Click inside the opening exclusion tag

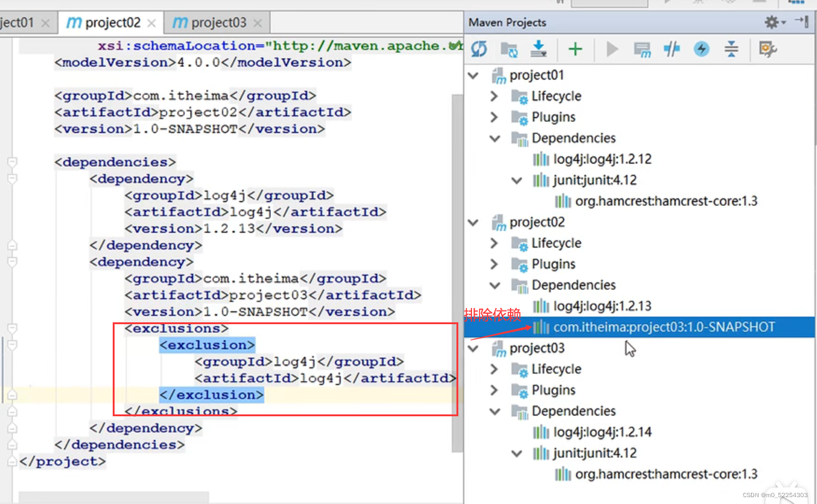click(x=207, y=345)
